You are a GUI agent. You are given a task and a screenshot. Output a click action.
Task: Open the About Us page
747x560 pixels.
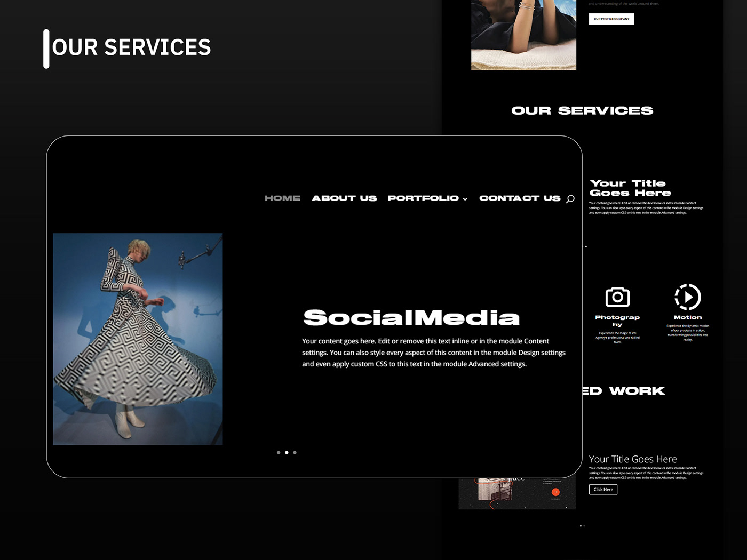click(344, 198)
